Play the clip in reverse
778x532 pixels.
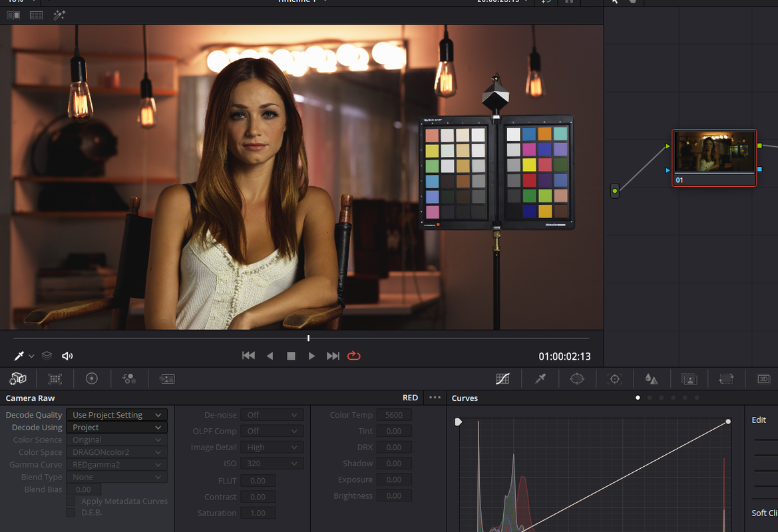tap(270, 356)
